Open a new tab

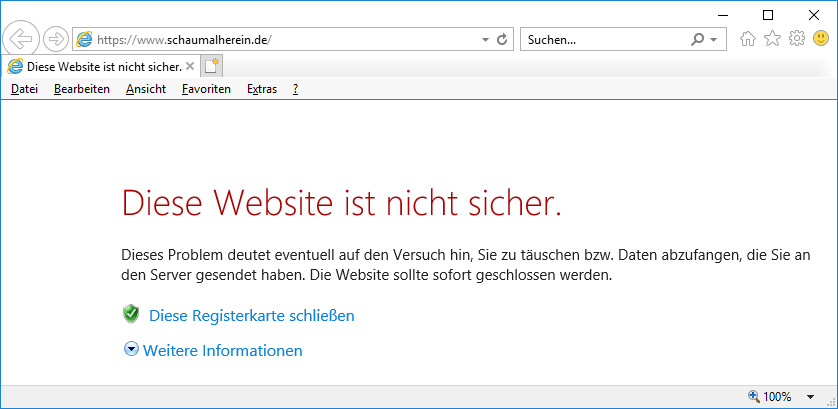click(211, 66)
